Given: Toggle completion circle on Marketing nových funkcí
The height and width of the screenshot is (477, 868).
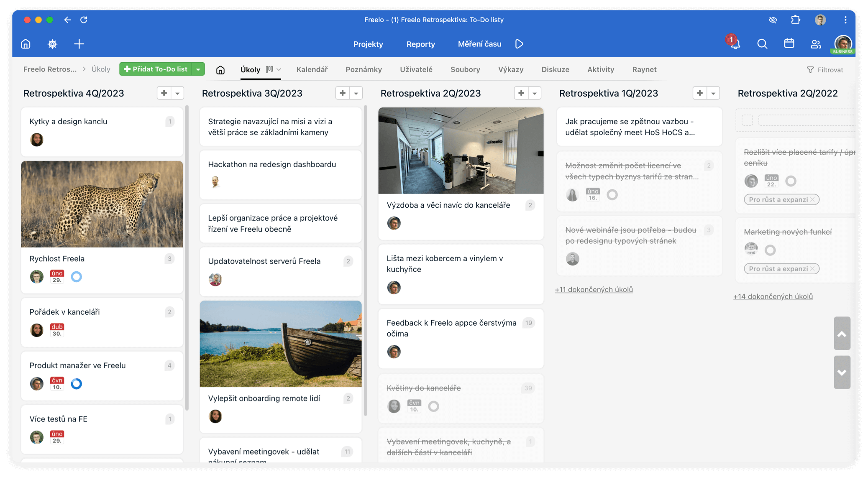Looking at the screenshot, I should (770, 250).
